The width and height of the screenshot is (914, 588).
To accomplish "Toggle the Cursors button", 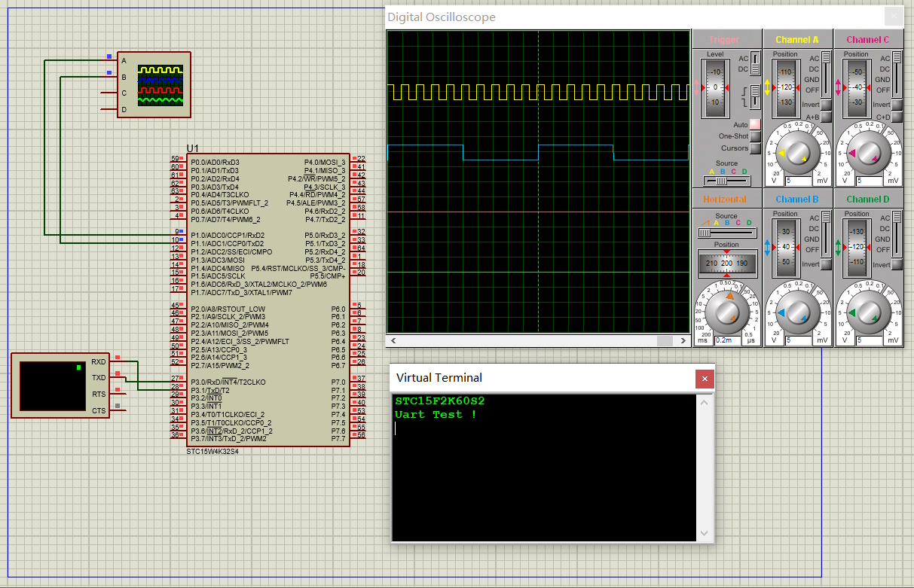I will pos(755,148).
